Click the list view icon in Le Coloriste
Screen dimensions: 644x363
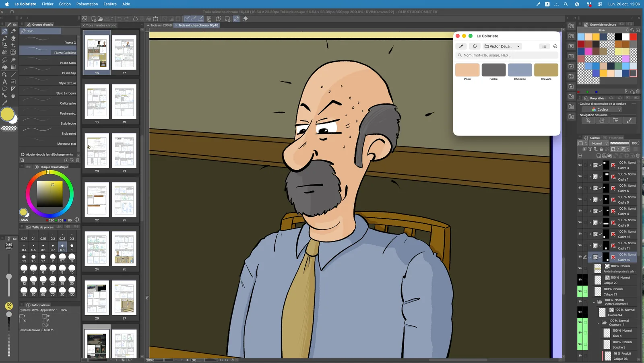point(544,46)
